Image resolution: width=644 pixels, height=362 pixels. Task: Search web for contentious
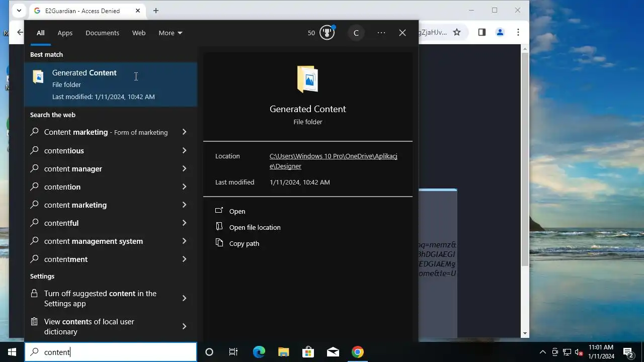click(x=111, y=150)
